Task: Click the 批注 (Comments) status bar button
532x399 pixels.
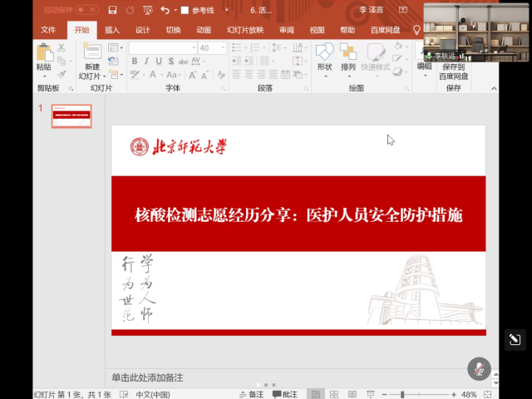Action: point(284,394)
